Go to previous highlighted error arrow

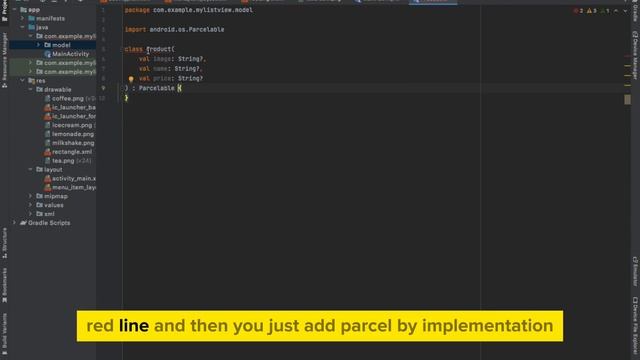616,11
